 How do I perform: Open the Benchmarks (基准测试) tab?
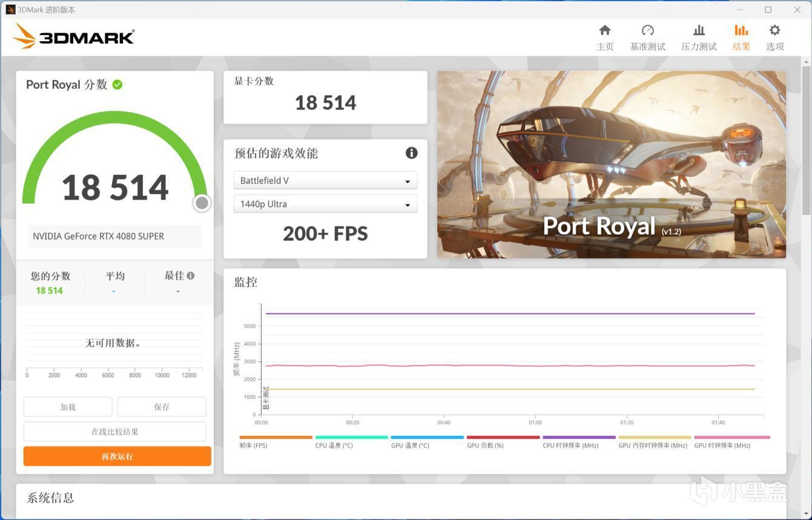click(x=647, y=38)
